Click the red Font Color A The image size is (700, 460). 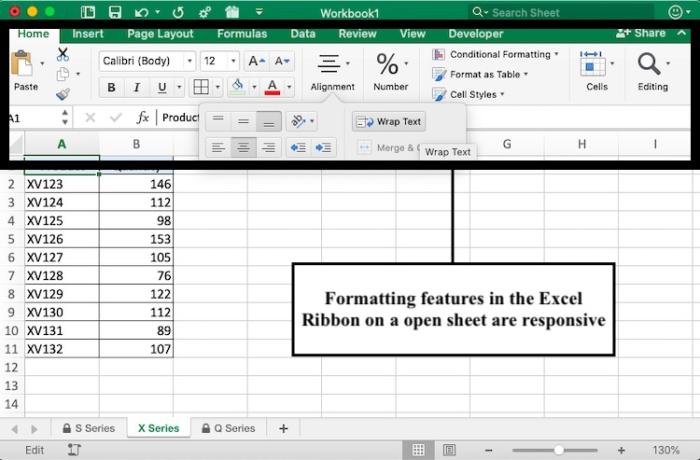pos(272,87)
